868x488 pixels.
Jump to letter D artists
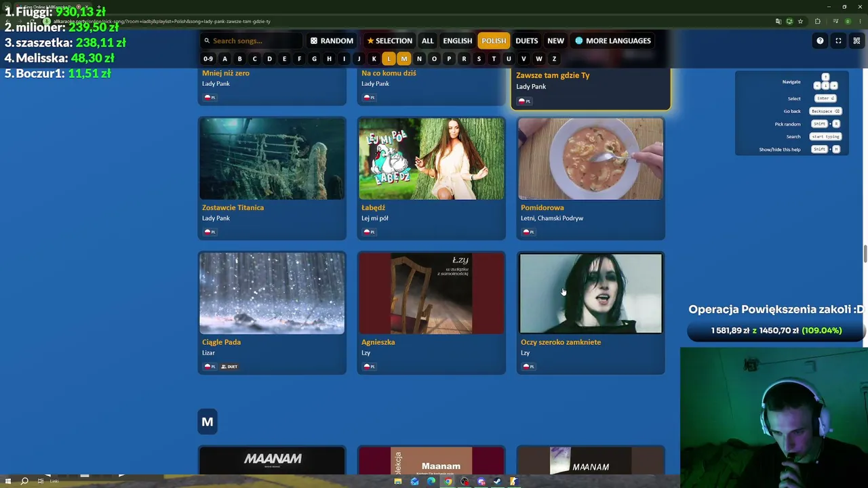click(269, 59)
